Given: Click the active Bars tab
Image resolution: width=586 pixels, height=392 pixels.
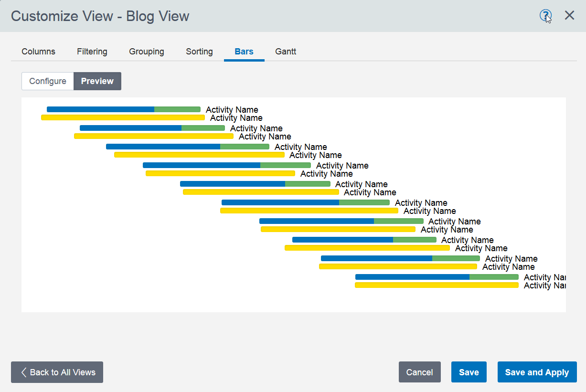Looking at the screenshot, I should click(244, 52).
